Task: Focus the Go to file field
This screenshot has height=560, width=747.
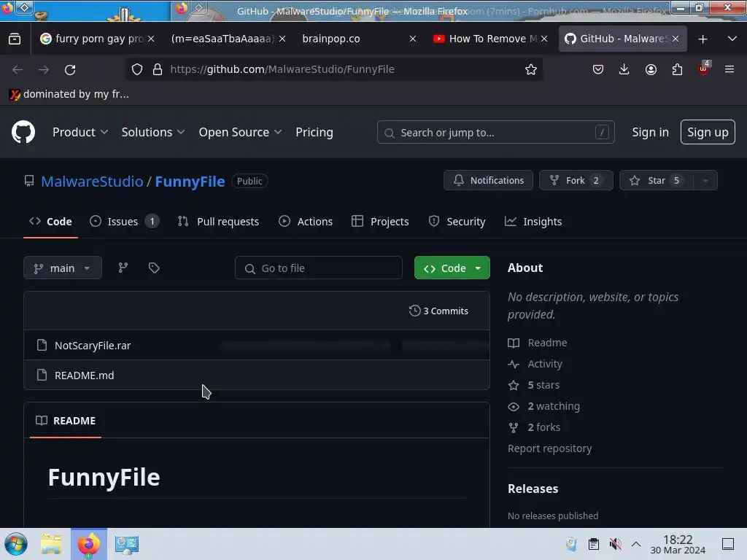Action: tap(318, 268)
